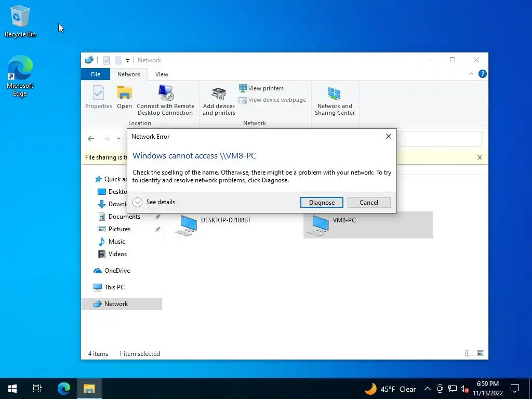Click the Open folder ribbon icon
This screenshot has width=532, height=399.
124,97
